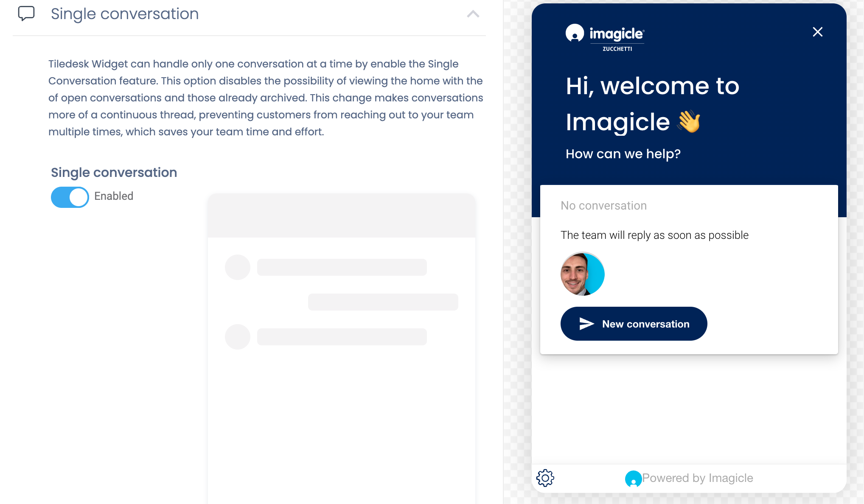Click the send/arrow icon on New conversation

[x=587, y=324]
